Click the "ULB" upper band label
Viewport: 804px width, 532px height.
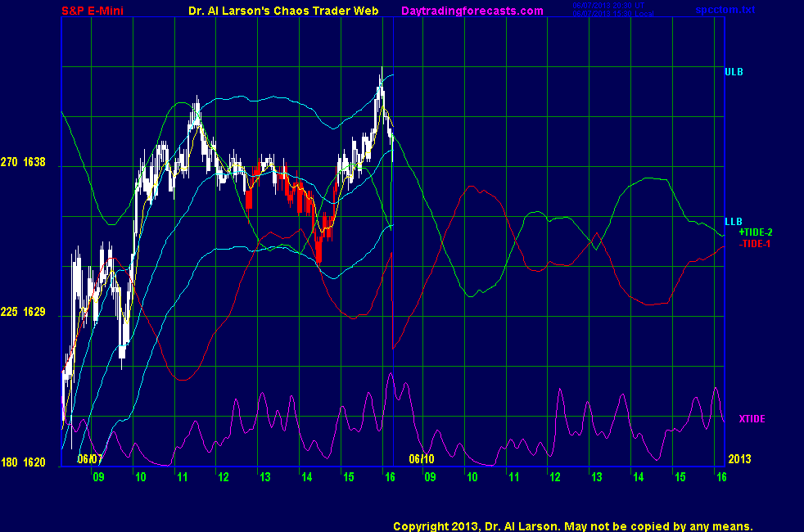coord(734,72)
